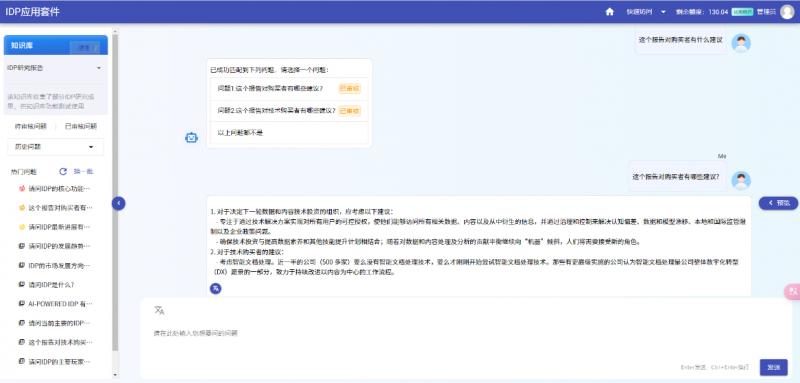Translate the answer with the round blue icon
The height and width of the screenshot is (383, 800).
(216, 289)
